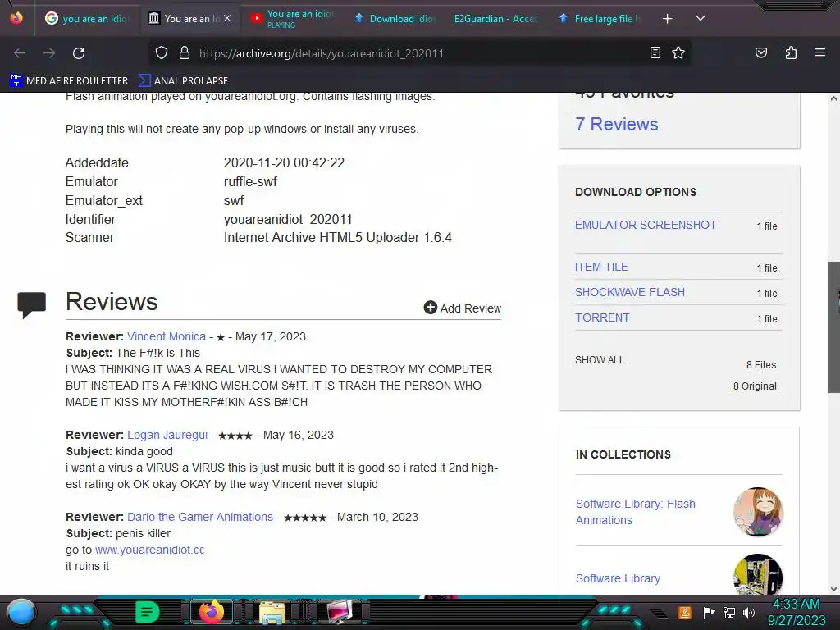Show site security via the padlock icon
Viewport: 840px width, 630px height.
tap(185, 53)
